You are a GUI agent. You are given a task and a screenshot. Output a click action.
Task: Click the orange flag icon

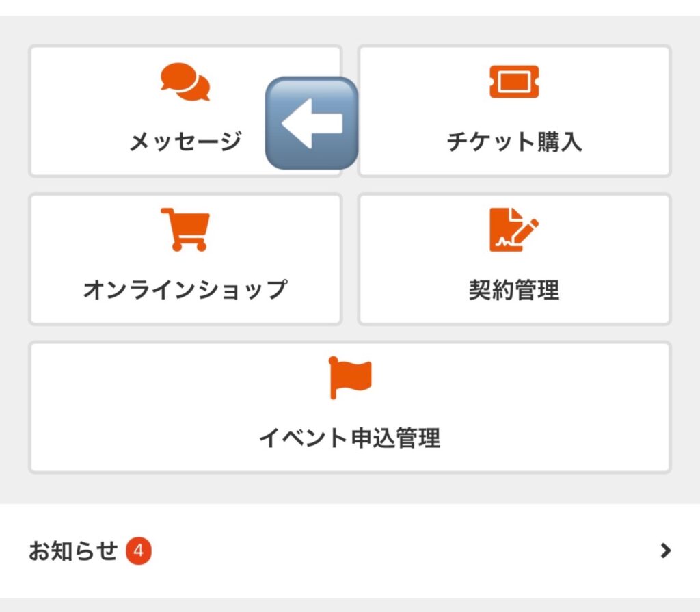(350, 377)
